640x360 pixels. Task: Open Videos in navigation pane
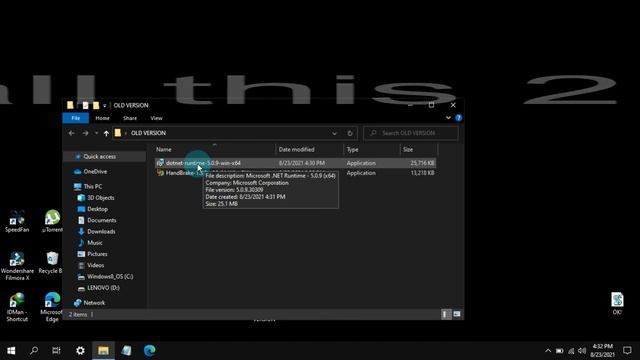point(95,265)
